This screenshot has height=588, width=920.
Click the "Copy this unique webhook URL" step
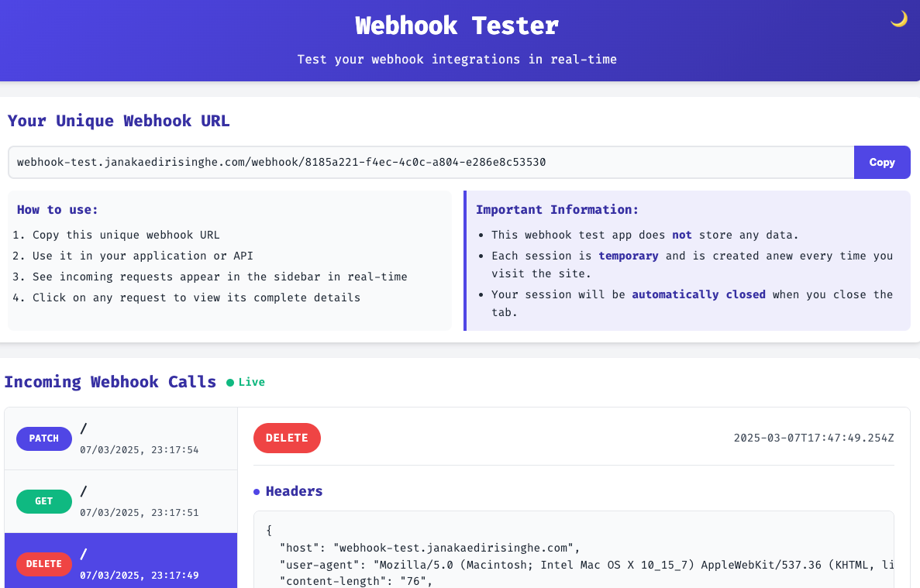click(x=126, y=235)
